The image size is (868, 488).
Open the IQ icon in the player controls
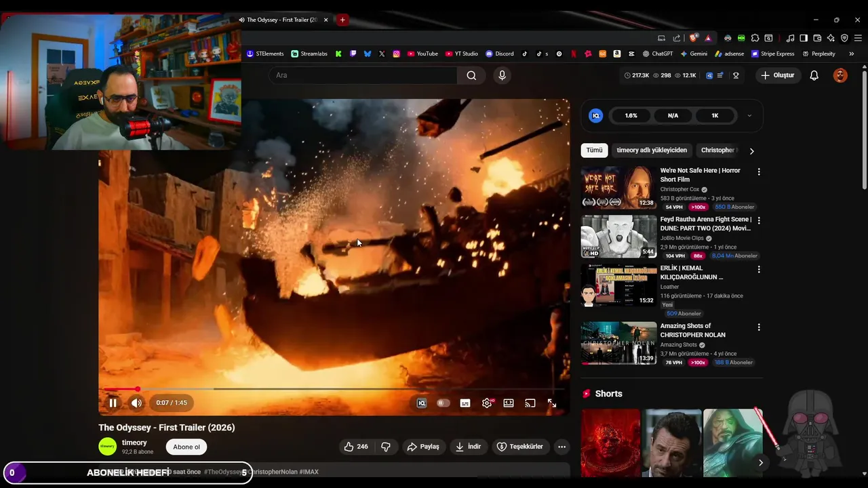421,403
